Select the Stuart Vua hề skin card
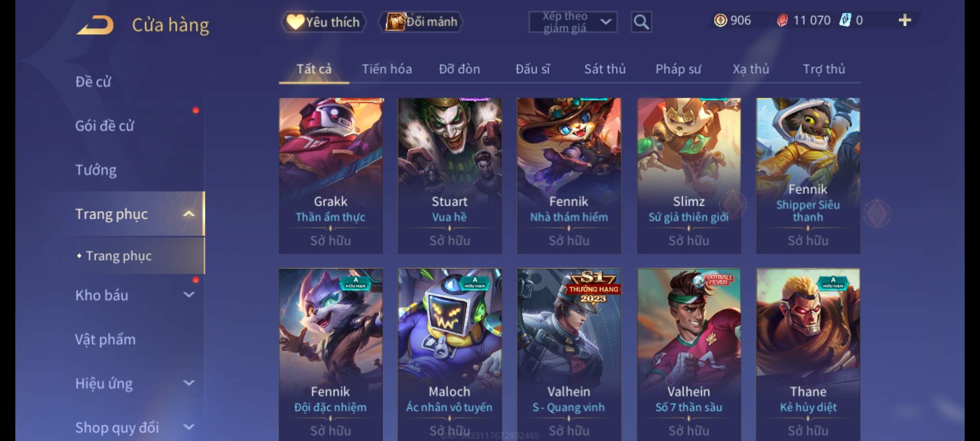Viewport: 980px width, 441px height. tap(450, 176)
